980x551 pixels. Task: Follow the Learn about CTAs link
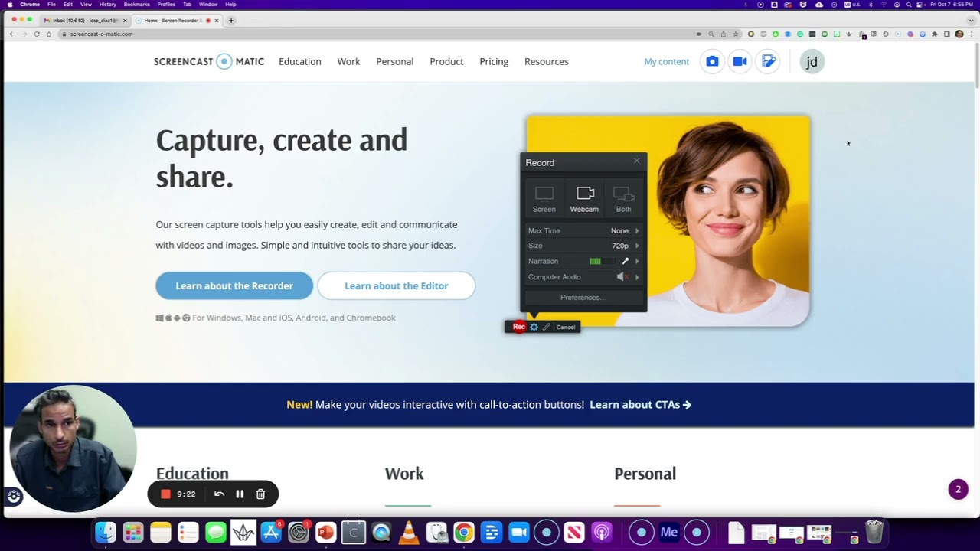[x=640, y=405]
